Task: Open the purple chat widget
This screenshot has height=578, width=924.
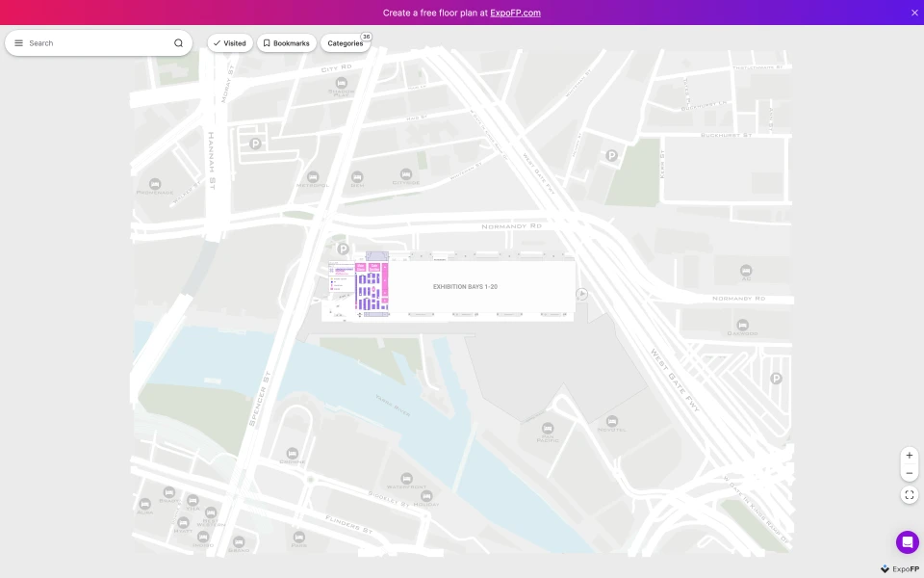Action: click(908, 542)
